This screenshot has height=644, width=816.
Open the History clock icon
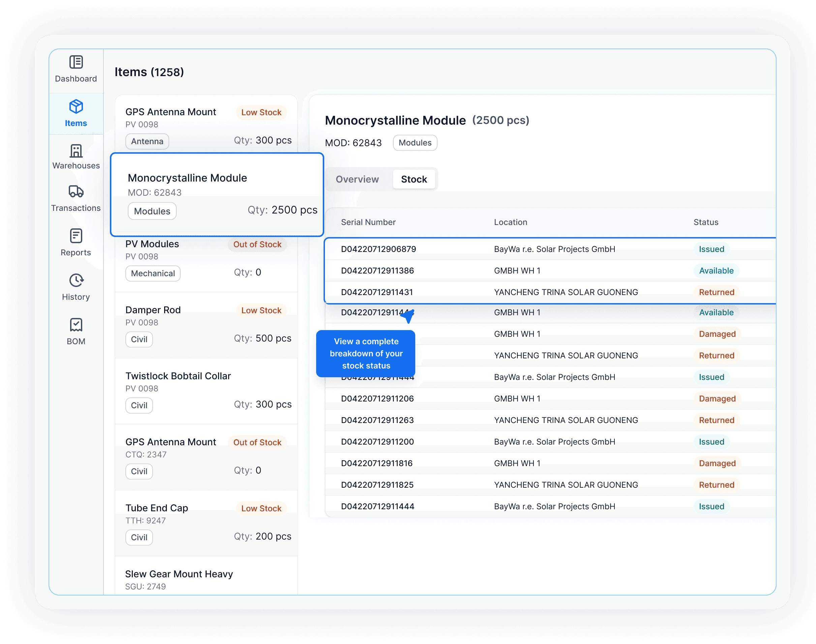pyautogui.click(x=76, y=281)
